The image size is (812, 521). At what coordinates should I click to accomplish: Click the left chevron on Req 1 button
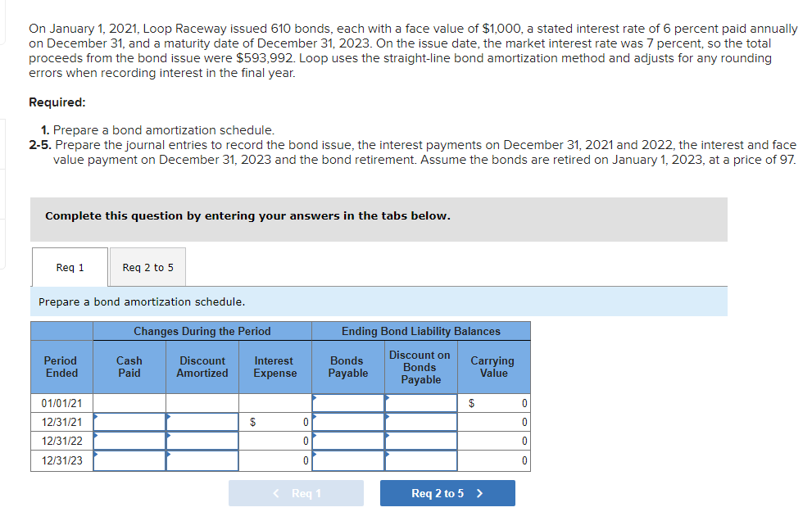276,493
